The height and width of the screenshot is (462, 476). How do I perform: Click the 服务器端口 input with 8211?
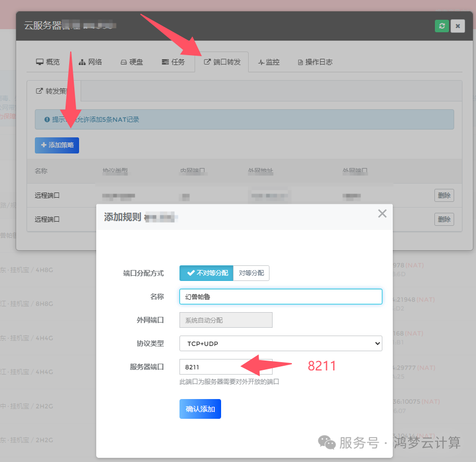point(226,367)
